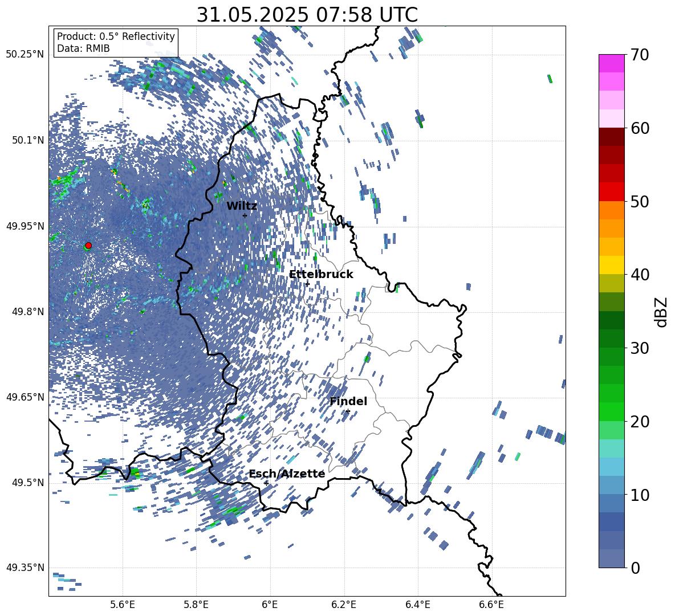Click the magenta top colorbar segment
The width and height of the screenshot is (675, 616).
pyautogui.click(x=611, y=64)
